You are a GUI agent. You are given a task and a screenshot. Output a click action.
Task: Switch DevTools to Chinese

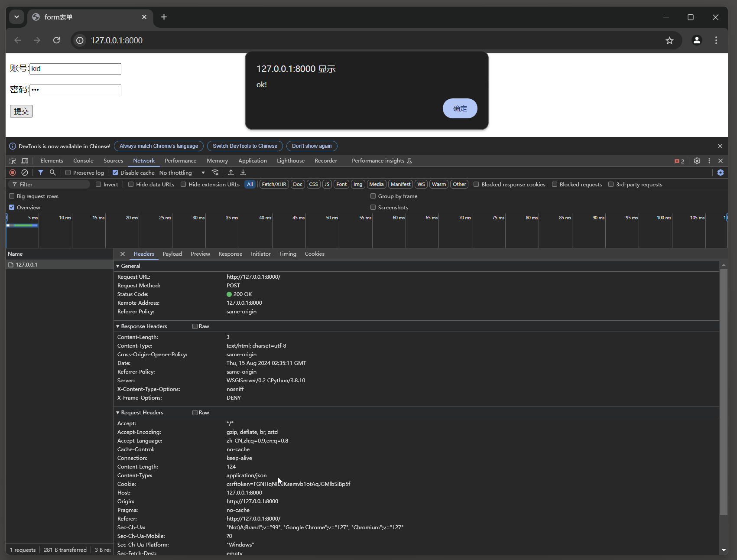[245, 146]
